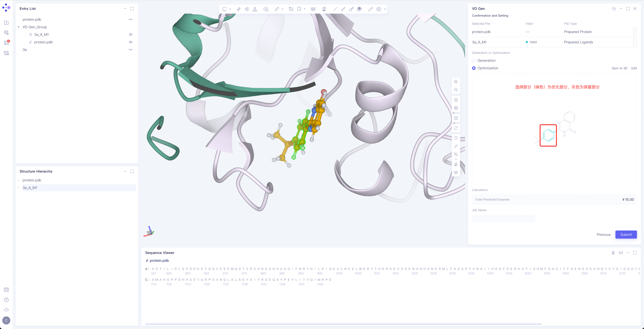Take a snapshot with the camera icon
This screenshot has width=644, height=329.
click(456, 108)
